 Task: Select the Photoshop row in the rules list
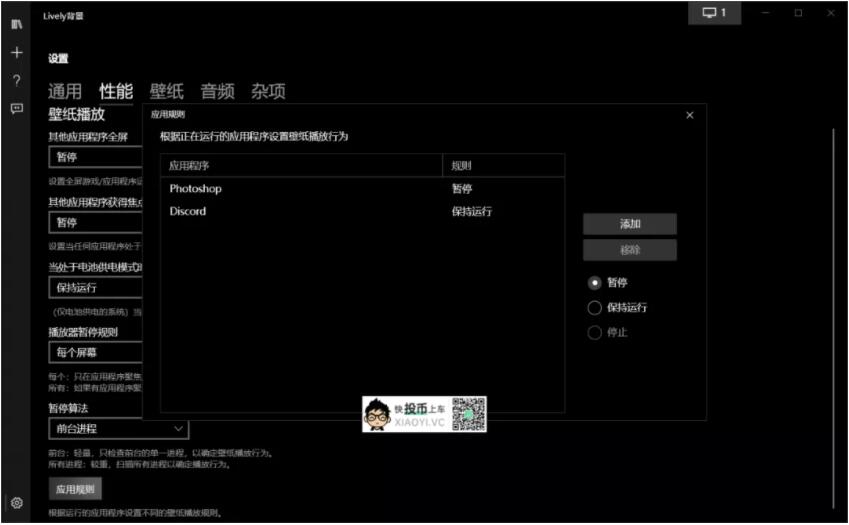click(x=362, y=189)
